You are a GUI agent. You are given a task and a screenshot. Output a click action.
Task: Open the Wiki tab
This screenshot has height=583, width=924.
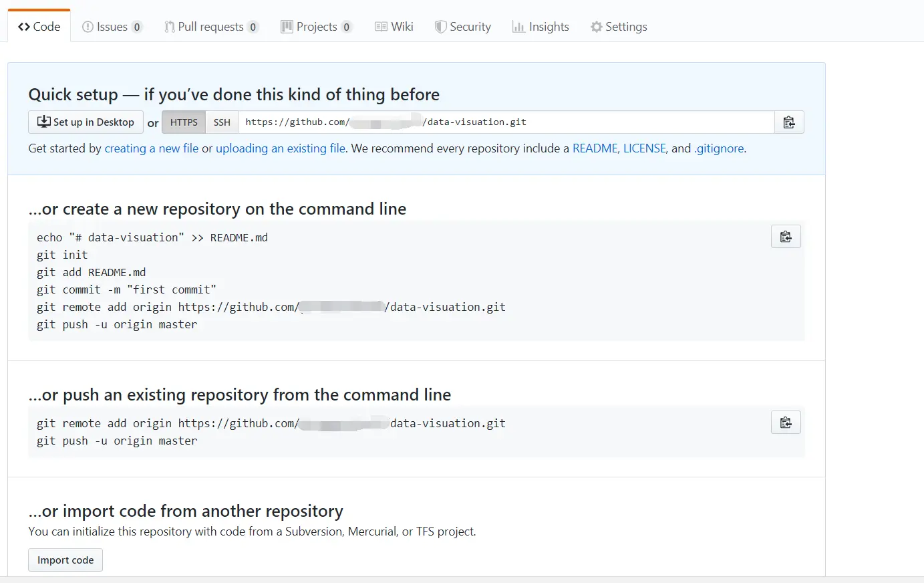click(x=394, y=27)
